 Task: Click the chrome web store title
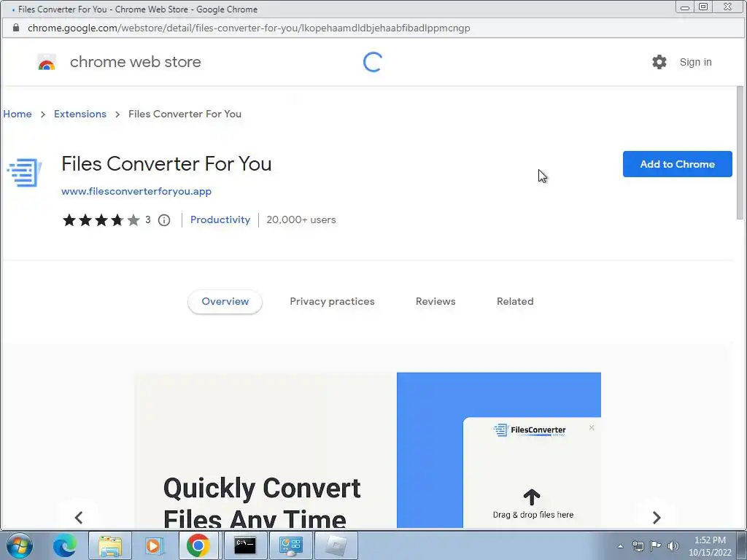[x=135, y=62]
